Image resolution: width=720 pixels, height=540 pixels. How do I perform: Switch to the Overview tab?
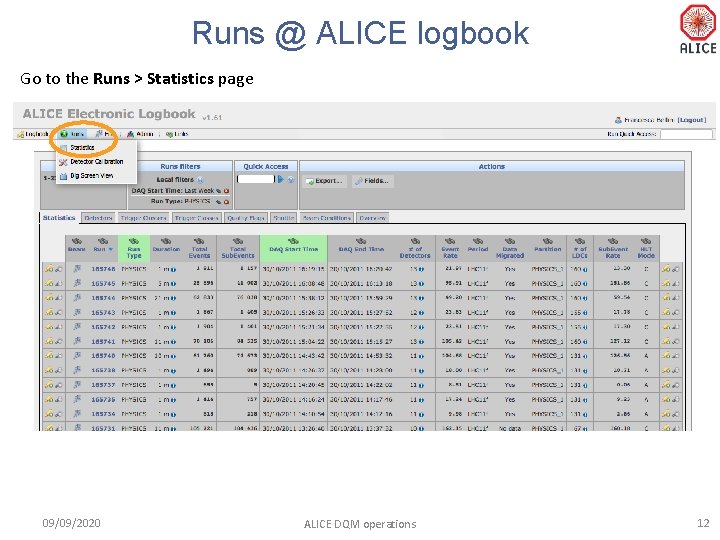click(372, 218)
